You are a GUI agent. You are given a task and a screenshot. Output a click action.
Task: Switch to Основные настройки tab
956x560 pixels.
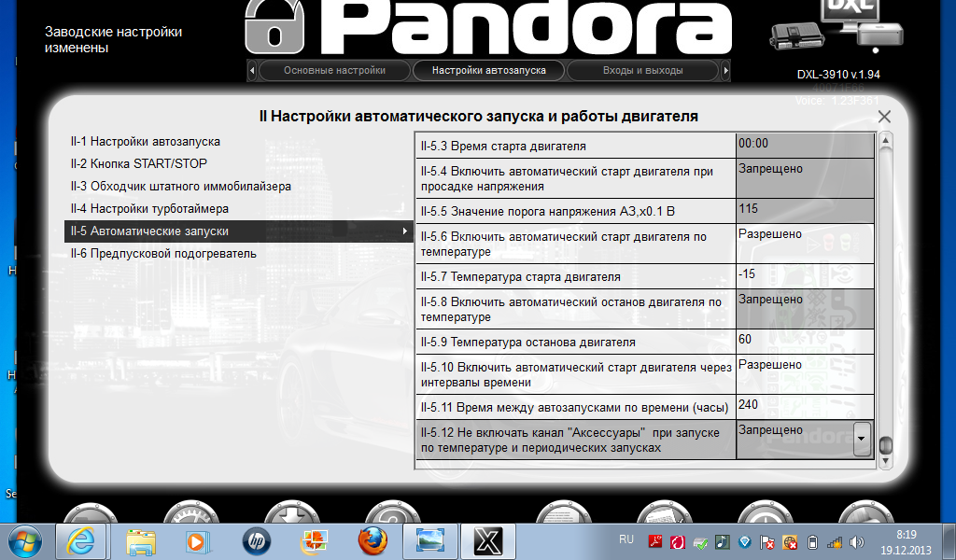[x=334, y=71]
